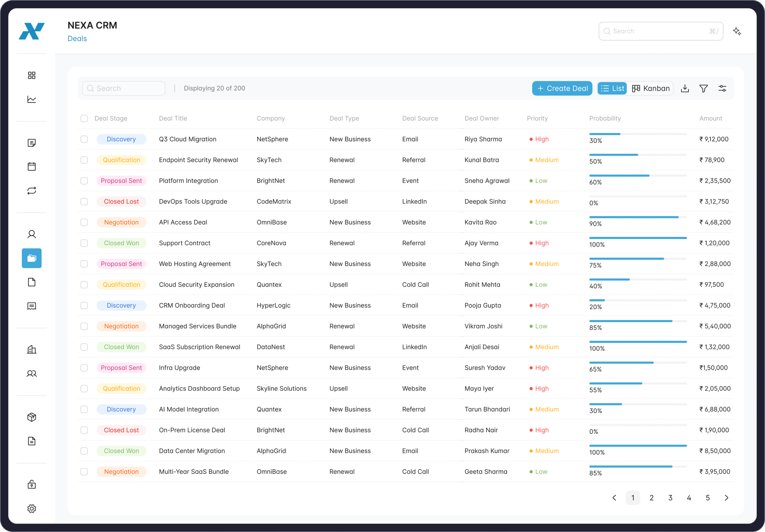Image resolution: width=765 pixels, height=532 pixels.
Task: Select the analytics chart icon in sidebar
Action: point(32,99)
